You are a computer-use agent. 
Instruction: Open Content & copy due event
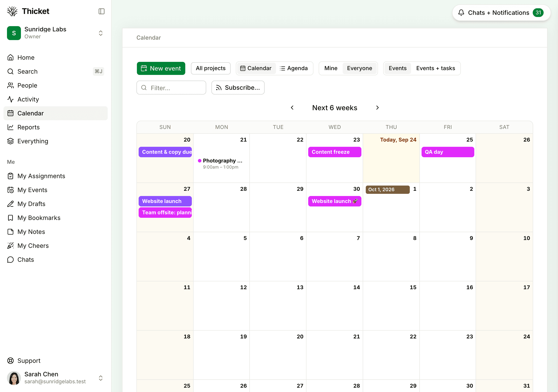pos(165,152)
